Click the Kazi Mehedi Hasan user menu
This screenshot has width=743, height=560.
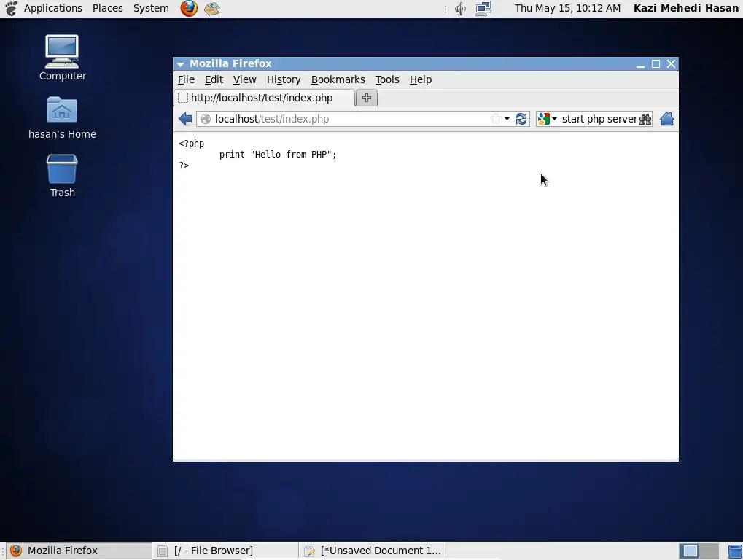coord(686,8)
